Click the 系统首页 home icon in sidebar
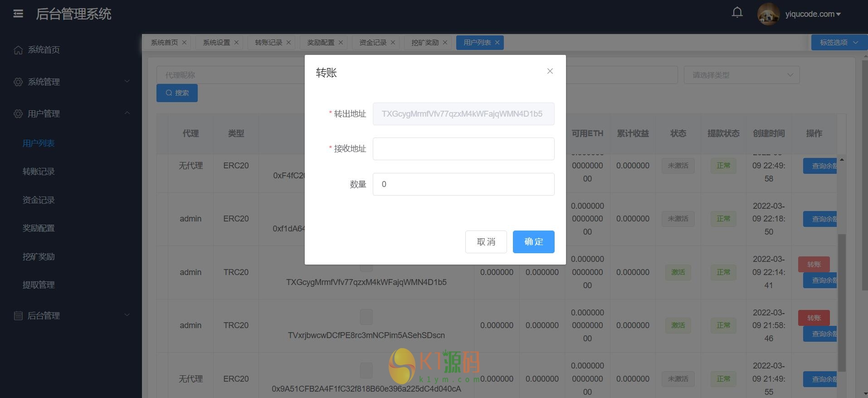868x398 pixels. tap(18, 50)
